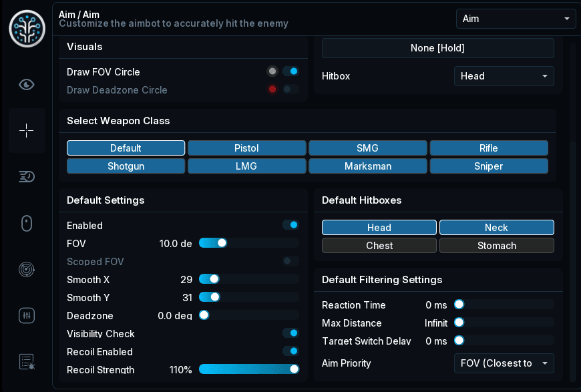Choose the LMG weapon class
Viewport: 581px width, 392px height.
[247, 166]
